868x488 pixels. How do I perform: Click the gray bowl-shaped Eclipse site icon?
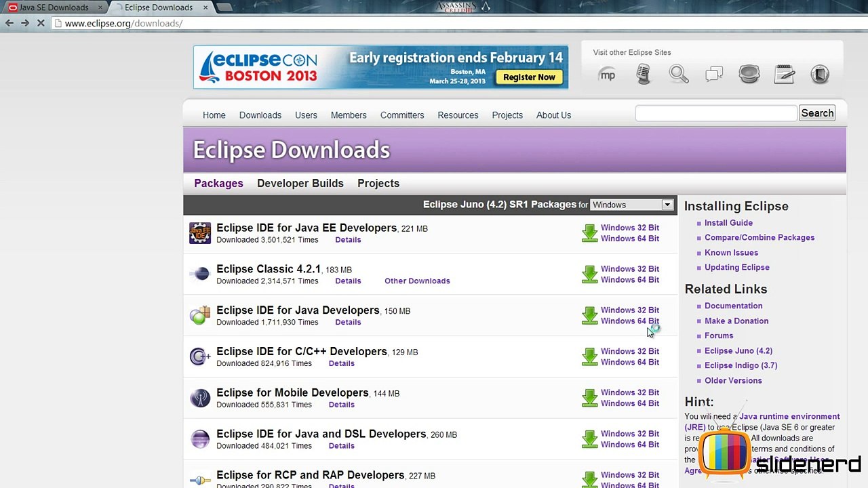click(x=749, y=74)
